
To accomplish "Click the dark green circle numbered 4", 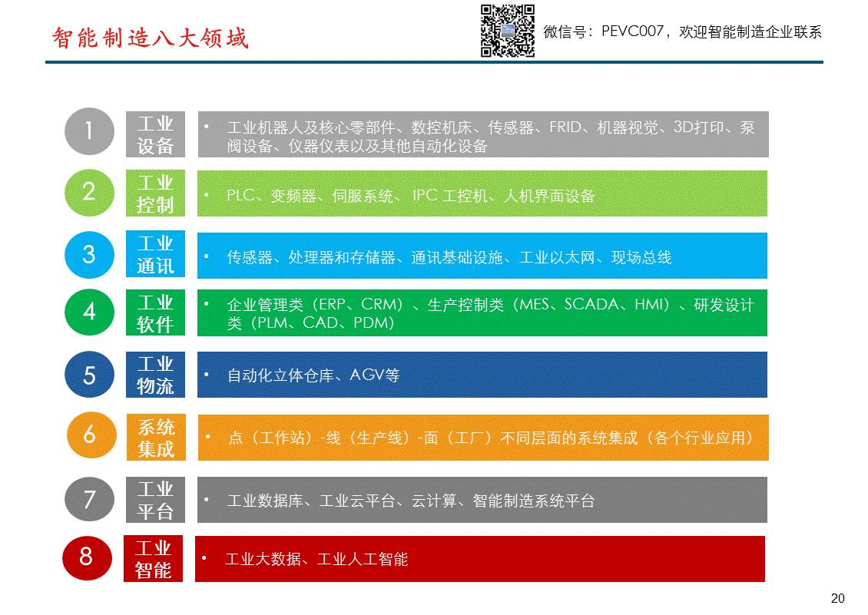I will [89, 312].
